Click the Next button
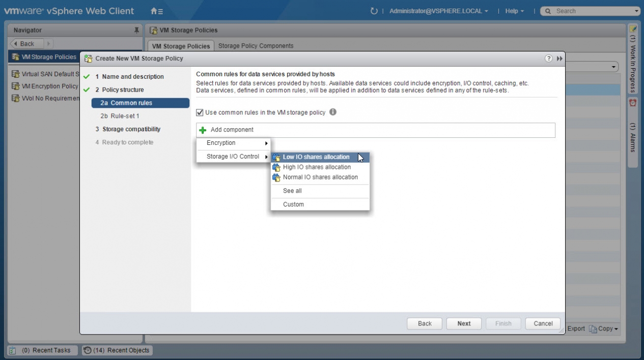Image resolution: width=644 pixels, height=360 pixels. 464,323
